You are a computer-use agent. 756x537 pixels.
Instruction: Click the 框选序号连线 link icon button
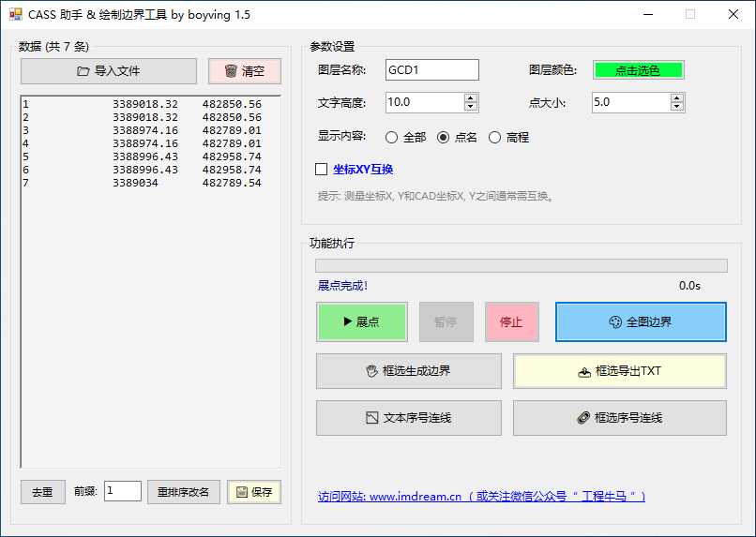point(619,418)
